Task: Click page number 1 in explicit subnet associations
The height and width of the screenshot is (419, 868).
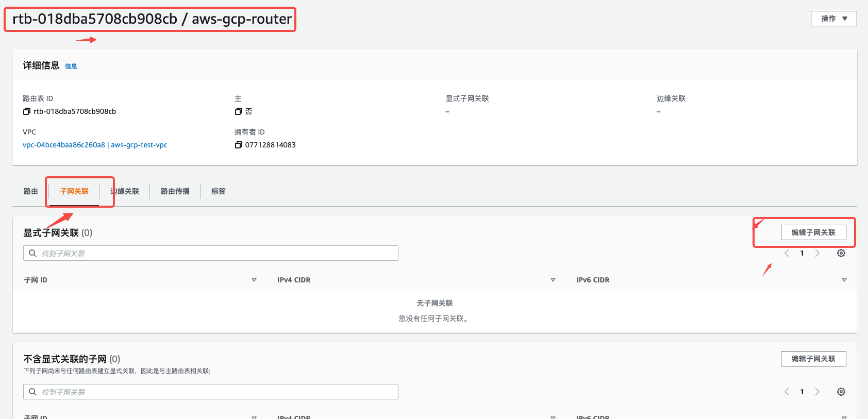Action: (x=802, y=253)
